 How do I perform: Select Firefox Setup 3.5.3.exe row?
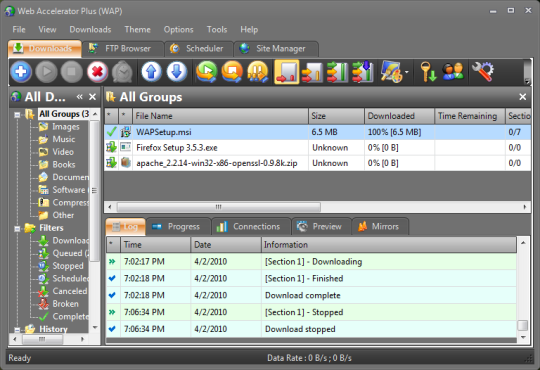pos(318,147)
